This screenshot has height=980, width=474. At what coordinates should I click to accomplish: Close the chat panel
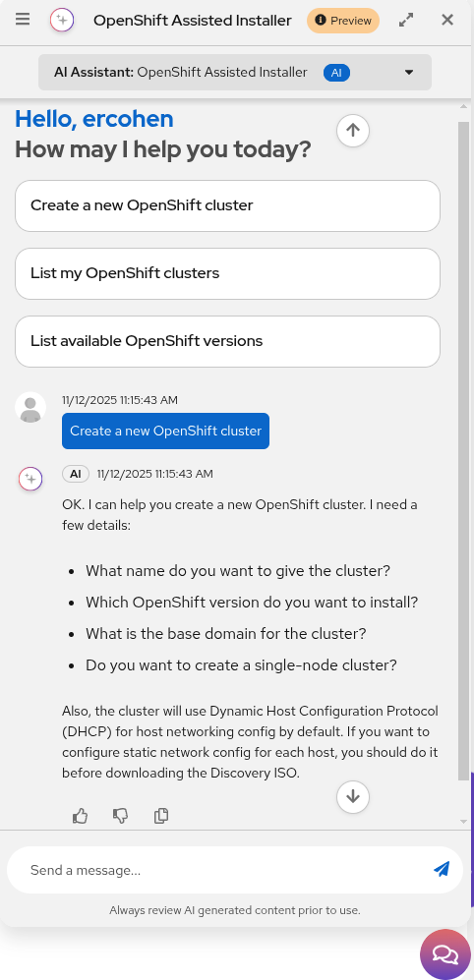click(447, 20)
